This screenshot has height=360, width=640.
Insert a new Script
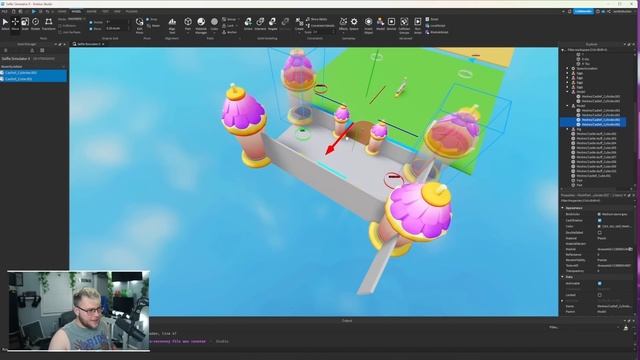432,19
